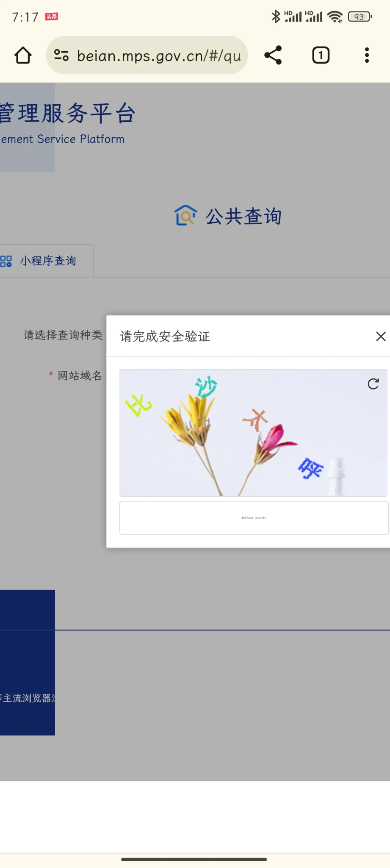Image resolution: width=390 pixels, height=868 pixels.
Task: Tap the red 头条 notification icon
Action: click(52, 17)
